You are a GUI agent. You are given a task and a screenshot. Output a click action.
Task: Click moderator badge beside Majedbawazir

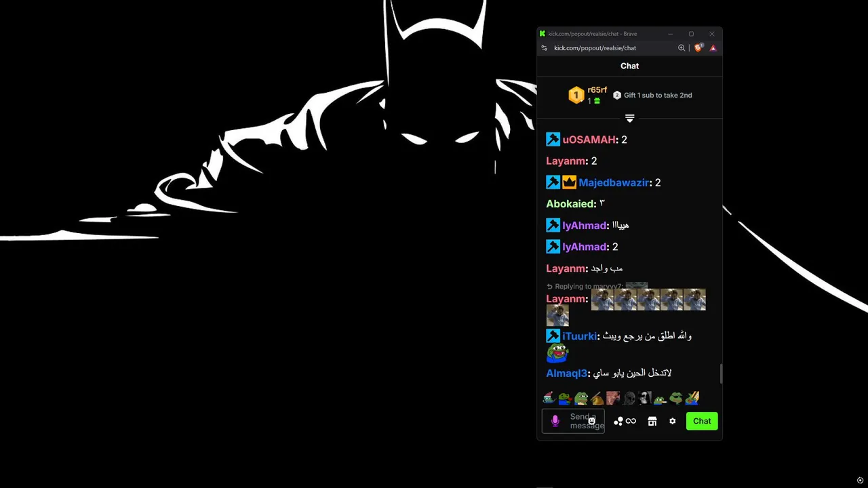click(553, 183)
